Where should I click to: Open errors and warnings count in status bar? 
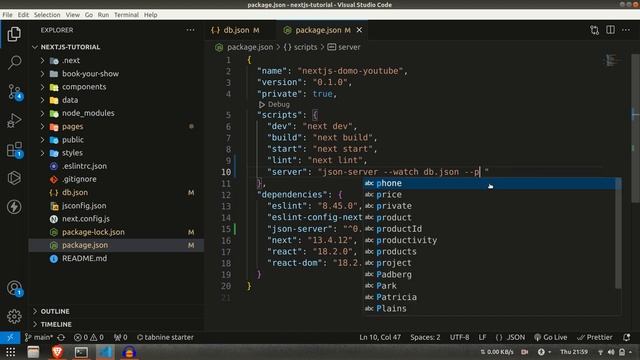click(89, 338)
